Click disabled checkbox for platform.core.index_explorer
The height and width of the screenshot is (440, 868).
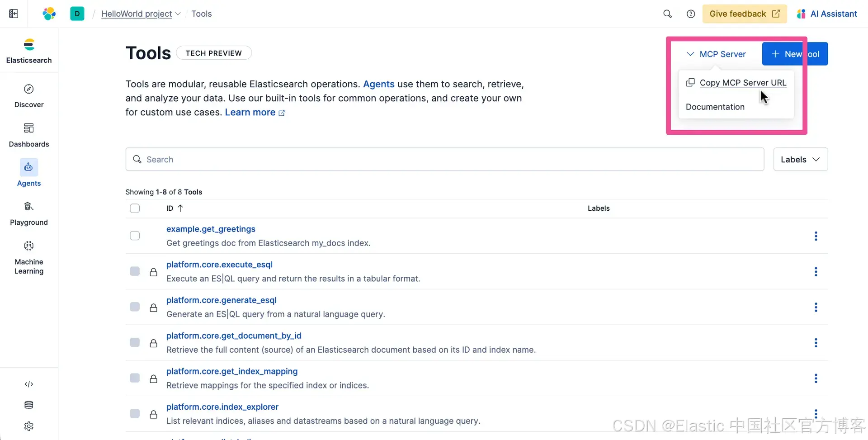135,413
